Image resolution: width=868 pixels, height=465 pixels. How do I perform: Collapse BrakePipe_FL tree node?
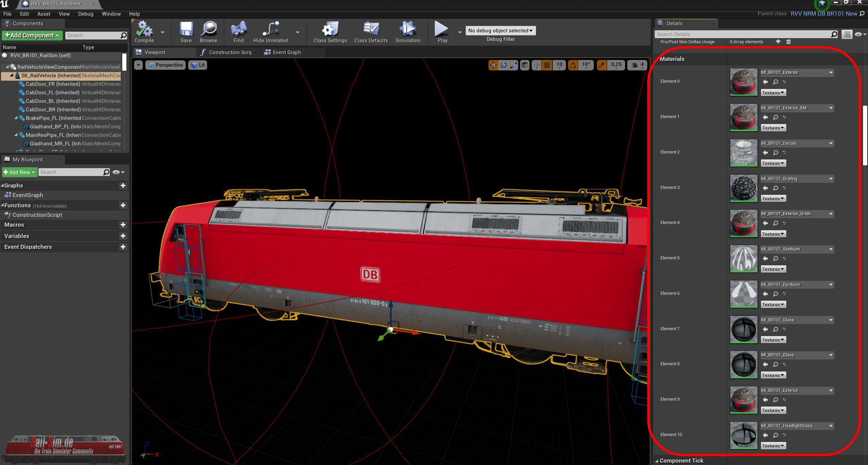pos(16,118)
